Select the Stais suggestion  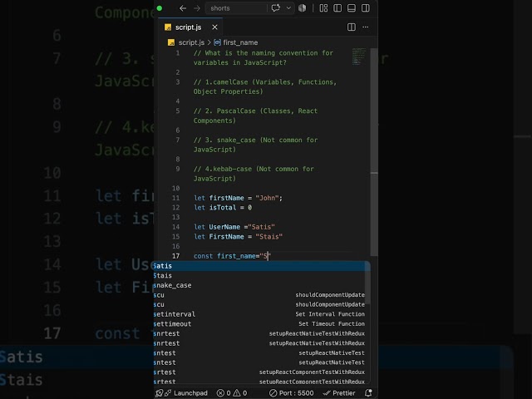[x=261, y=275]
